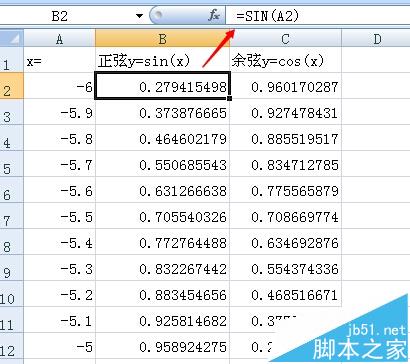Click cell with value 0.960170287
This screenshot has width=410, height=364.
pyautogui.click(x=285, y=86)
